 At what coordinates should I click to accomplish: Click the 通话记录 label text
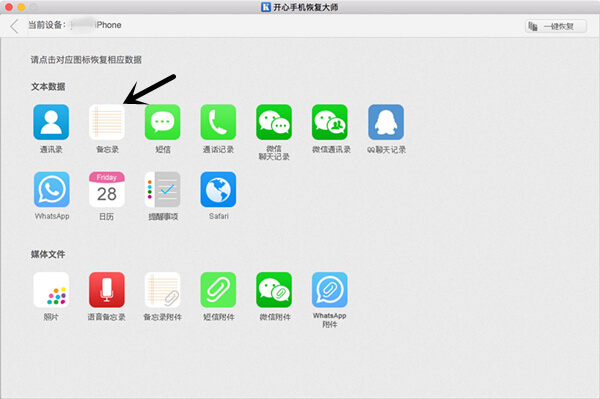pos(218,150)
